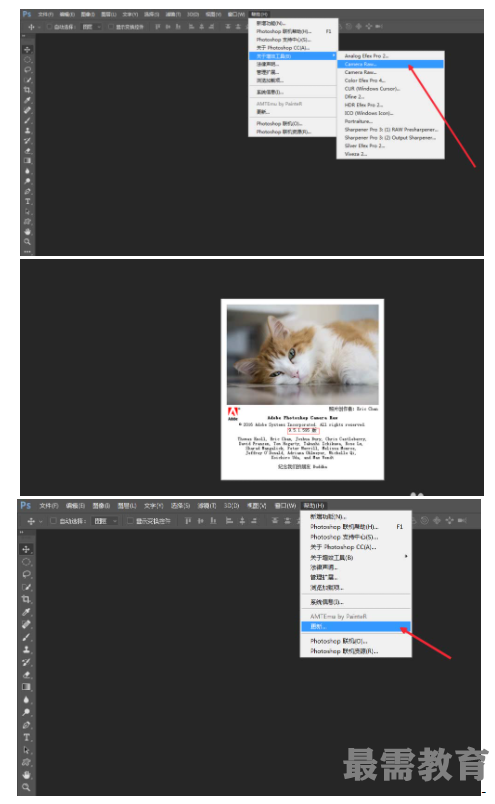Click Adobe logo on Camera Raw splash screen
The height and width of the screenshot is (804, 495).
(x=233, y=413)
